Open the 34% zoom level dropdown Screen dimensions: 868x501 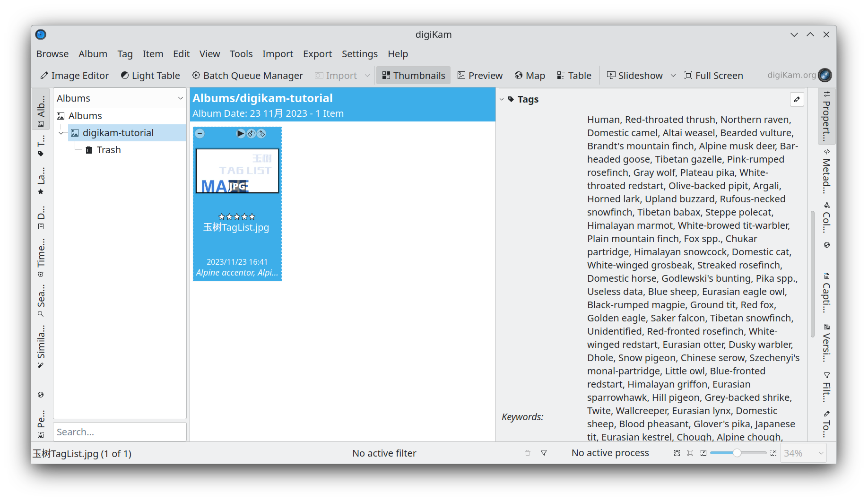tap(821, 453)
